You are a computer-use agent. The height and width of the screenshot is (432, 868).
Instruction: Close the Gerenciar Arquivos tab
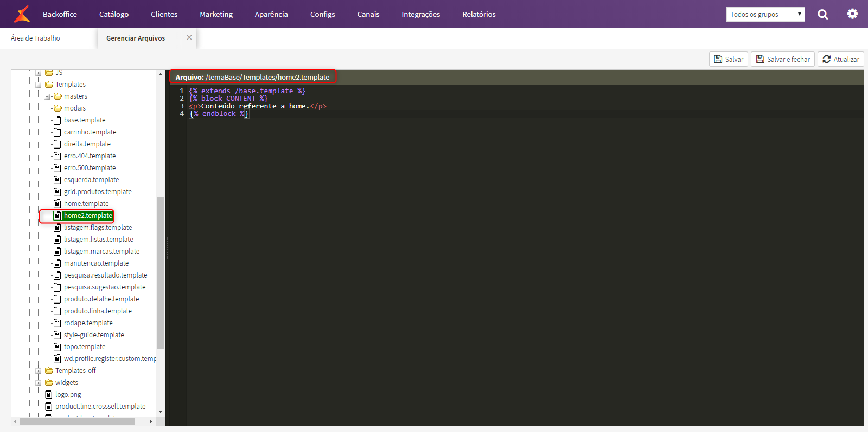coord(189,37)
